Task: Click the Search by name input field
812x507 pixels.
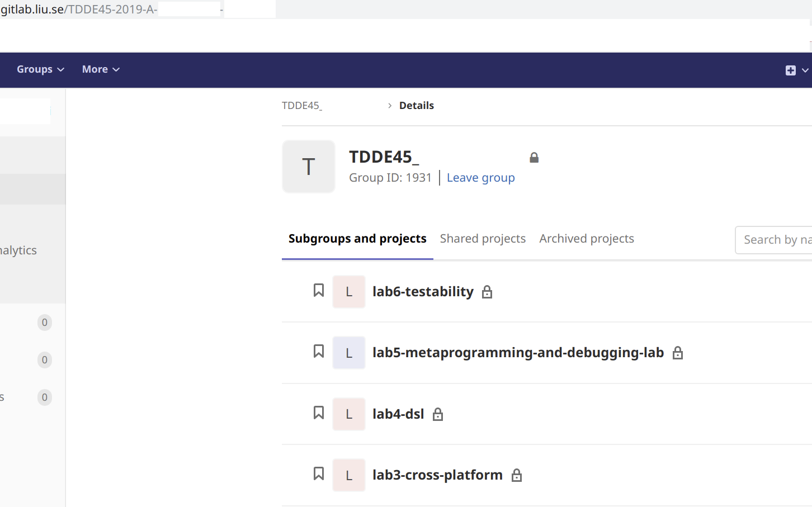Action: point(774,240)
